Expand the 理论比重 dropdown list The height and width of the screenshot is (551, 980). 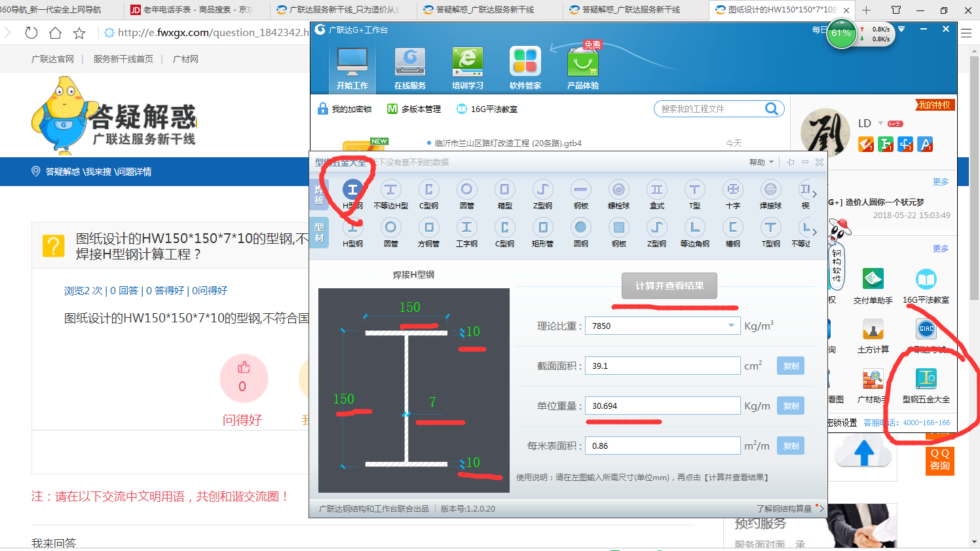[x=731, y=326]
